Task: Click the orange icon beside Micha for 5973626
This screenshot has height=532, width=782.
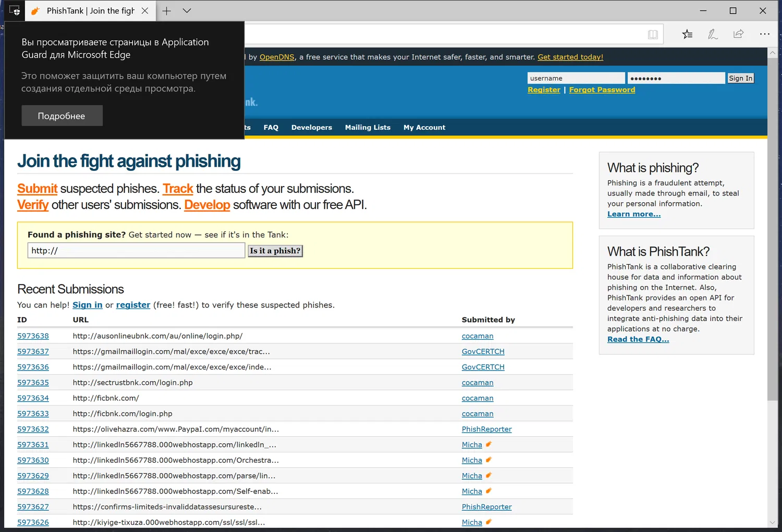Action: (488, 522)
